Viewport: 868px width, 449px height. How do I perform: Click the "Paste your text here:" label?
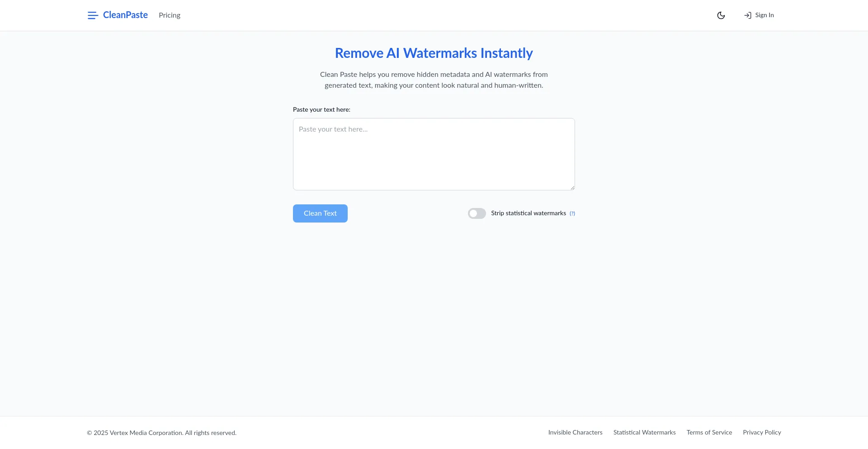pos(321,110)
